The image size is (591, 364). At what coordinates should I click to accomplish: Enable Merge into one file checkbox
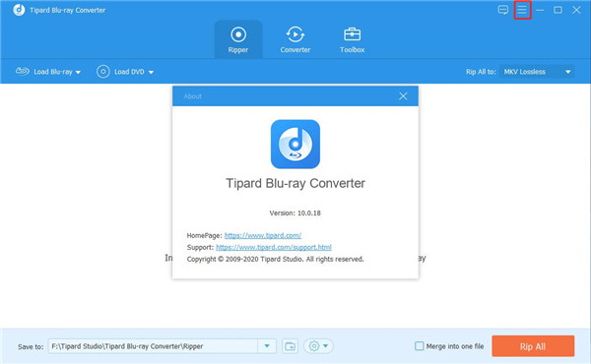pos(420,346)
